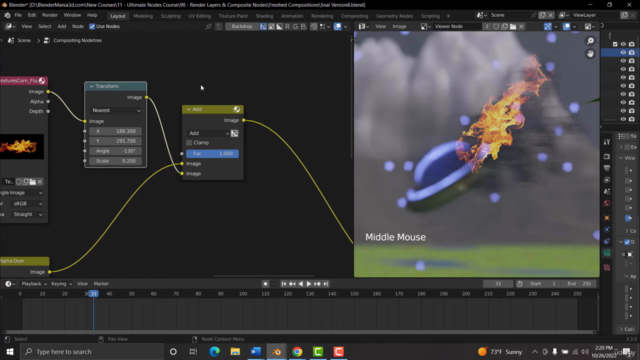This screenshot has width=640, height=360.
Task: Play animation in reverse
Action: click(x=301, y=284)
